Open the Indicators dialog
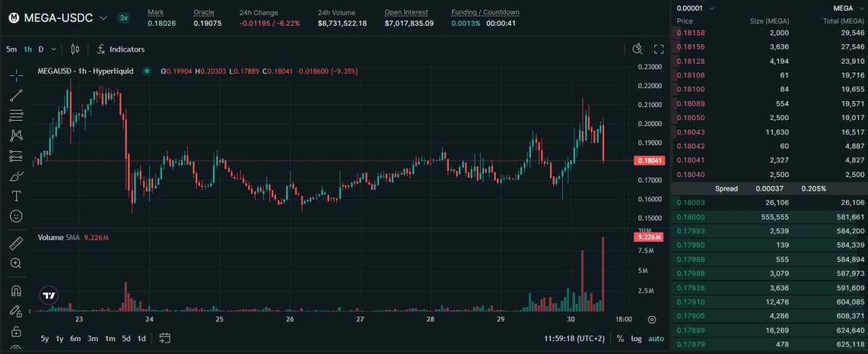The image size is (868, 354). [120, 49]
